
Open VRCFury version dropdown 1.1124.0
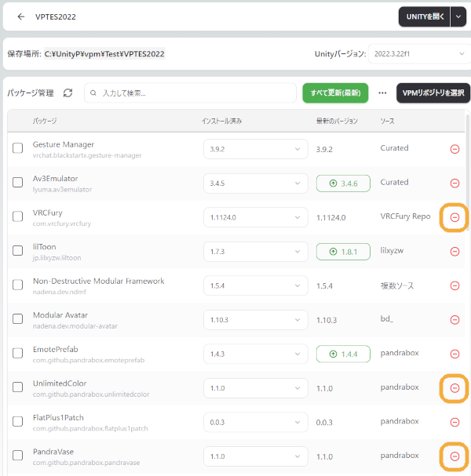[x=256, y=217]
